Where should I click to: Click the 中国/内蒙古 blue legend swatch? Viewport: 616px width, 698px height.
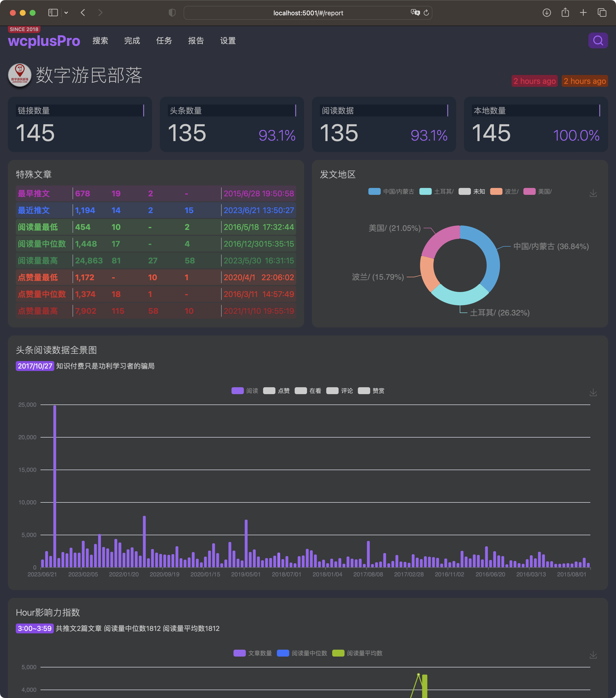click(x=374, y=192)
